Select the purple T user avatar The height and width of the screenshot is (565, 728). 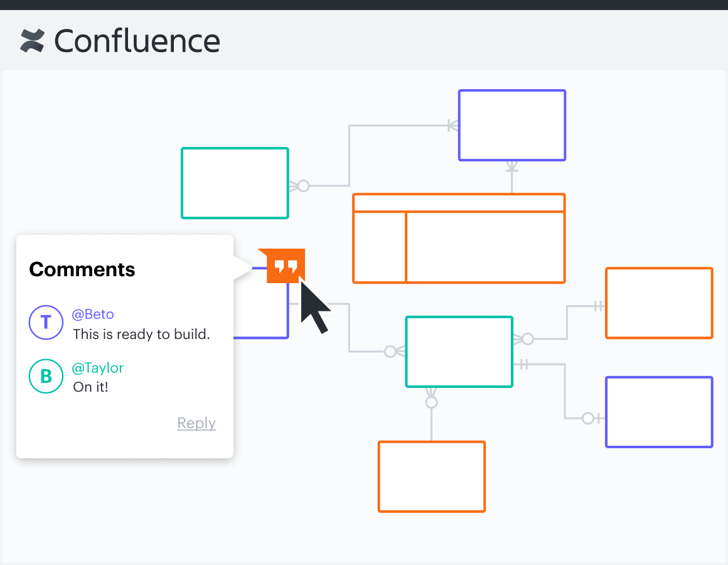pyautogui.click(x=46, y=323)
